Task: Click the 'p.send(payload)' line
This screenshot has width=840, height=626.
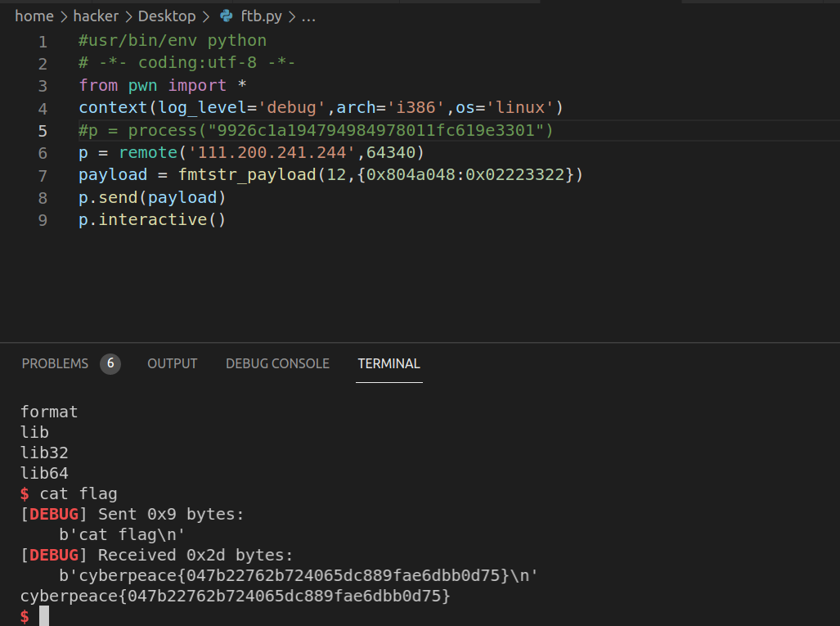Action: click(x=152, y=198)
